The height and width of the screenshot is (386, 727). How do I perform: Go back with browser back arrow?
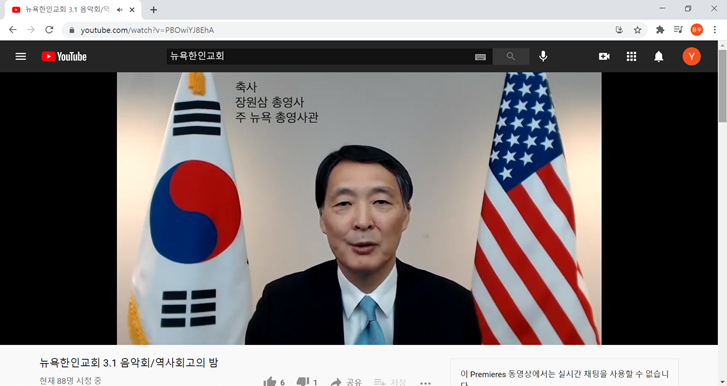[13, 30]
